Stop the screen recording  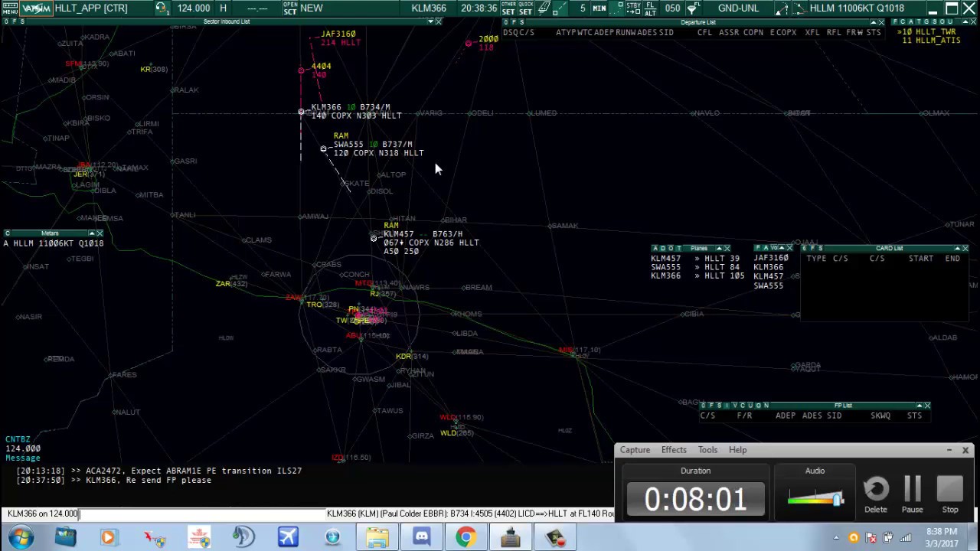950,495
